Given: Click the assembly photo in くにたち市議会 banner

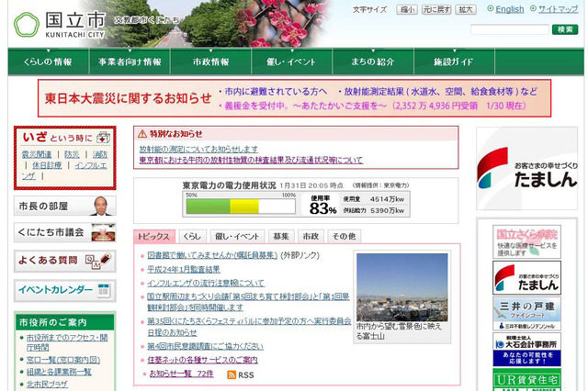Looking at the screenshot, I should [x=104, y=232].
